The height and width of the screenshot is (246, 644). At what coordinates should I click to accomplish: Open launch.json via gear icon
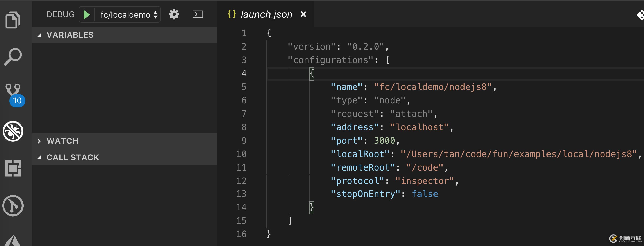point(174,14)
